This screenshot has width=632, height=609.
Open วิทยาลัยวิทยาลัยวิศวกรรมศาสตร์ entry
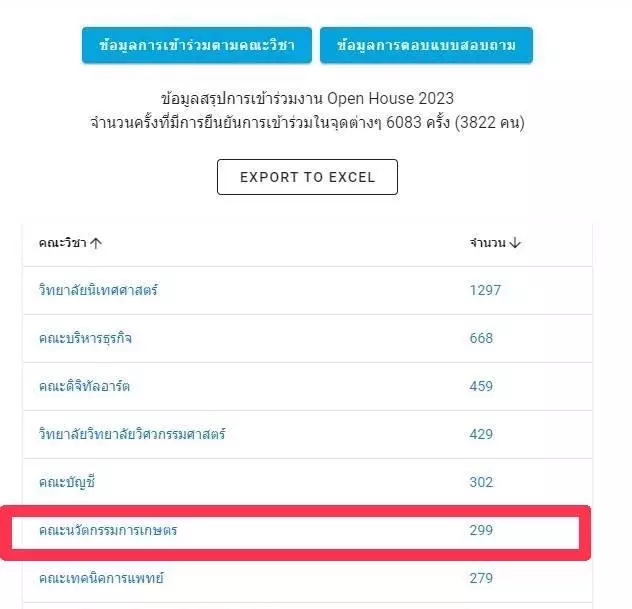(x=132, y=434)
